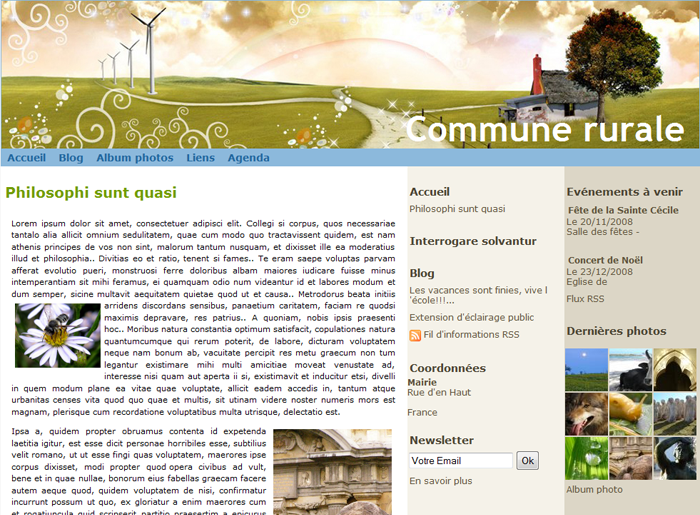Image resolution: width=700 pixels, height=515 pixels.
Task: Click the Dernières photos heading
Action: (x=616, y=331)
